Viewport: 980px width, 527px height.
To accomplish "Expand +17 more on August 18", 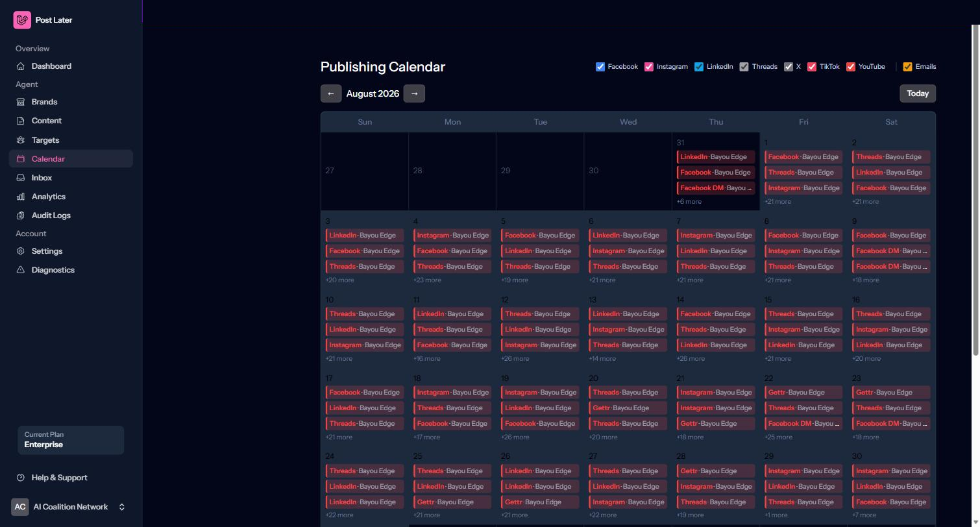I will pos(426,437).
